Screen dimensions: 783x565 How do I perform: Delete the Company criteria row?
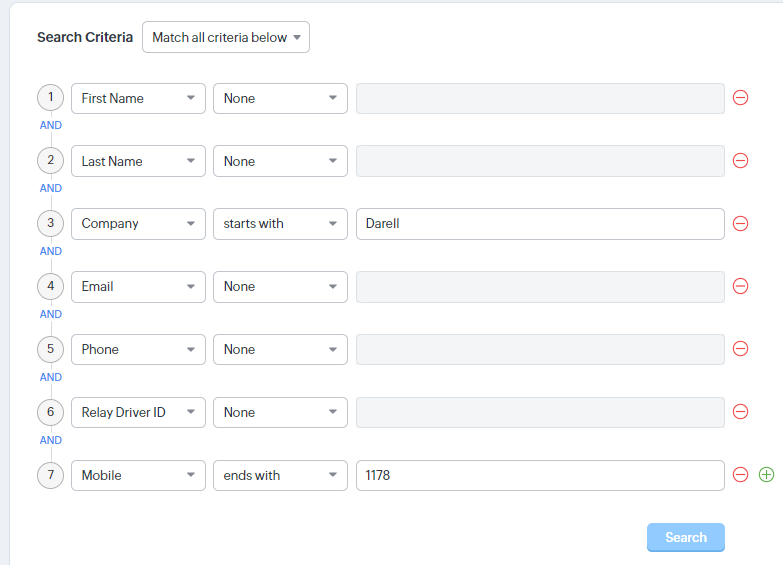click(740, 224)
